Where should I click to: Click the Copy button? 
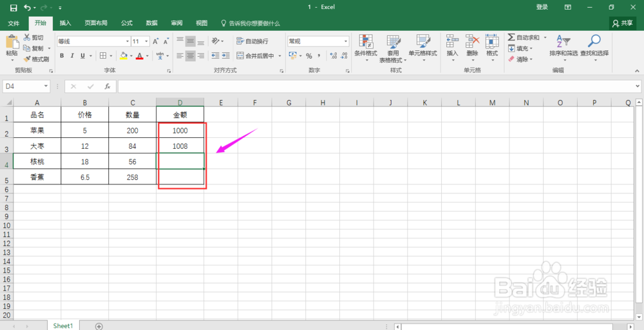pyautogui.click(x=33, y=48)
